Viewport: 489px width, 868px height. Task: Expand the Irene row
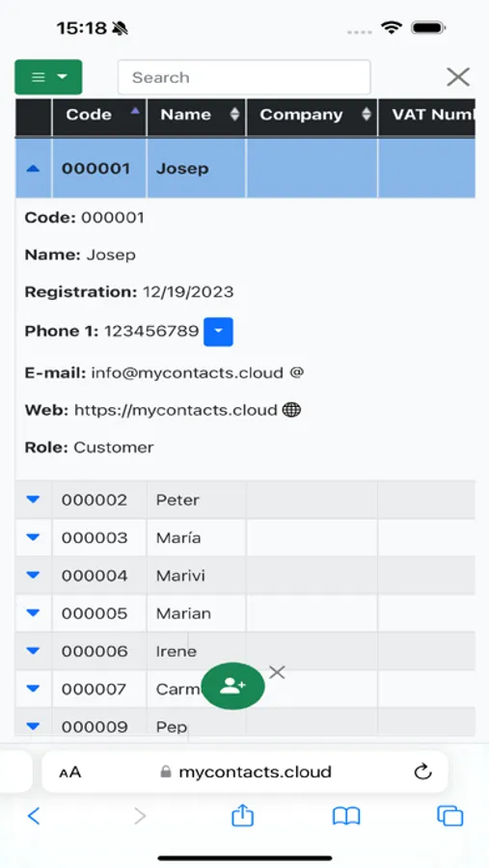coord(33,651)
